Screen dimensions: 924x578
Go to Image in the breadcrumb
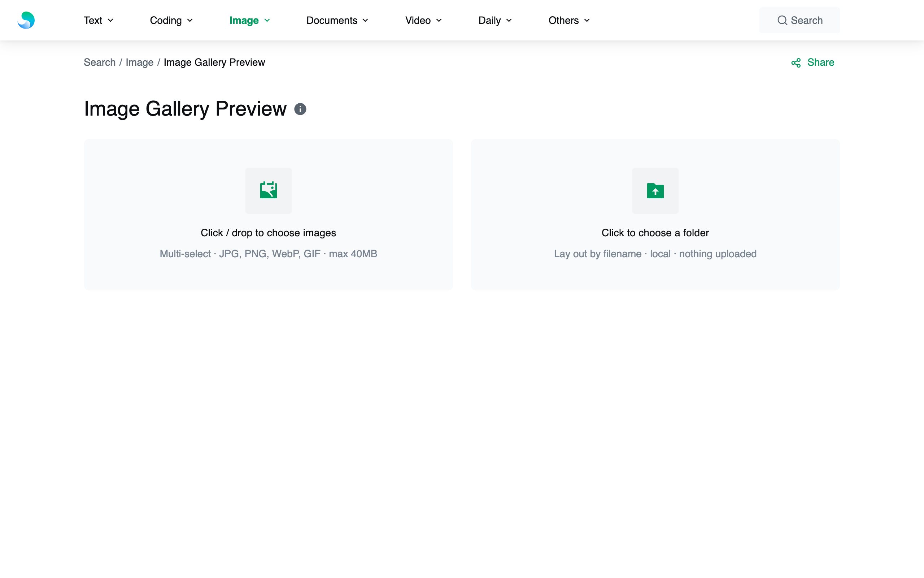(139, 62)
